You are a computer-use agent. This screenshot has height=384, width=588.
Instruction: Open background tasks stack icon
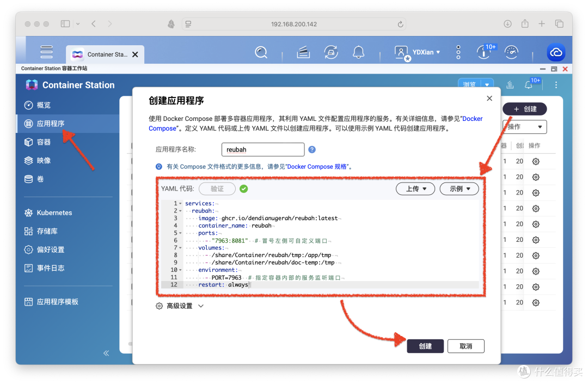(303, 52)
